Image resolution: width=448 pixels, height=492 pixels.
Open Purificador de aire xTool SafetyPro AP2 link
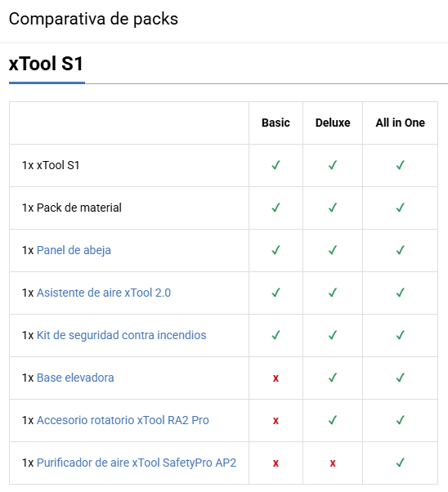coord(137,463)
